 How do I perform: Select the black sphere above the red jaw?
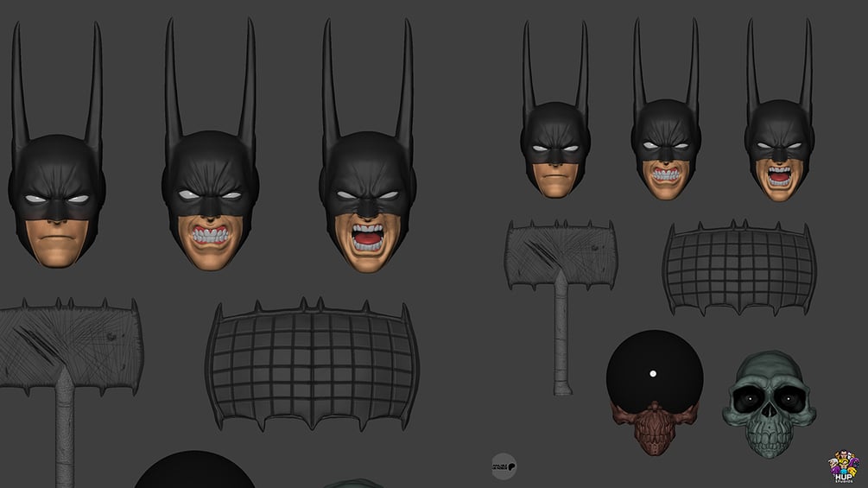[x=655, y=371]
